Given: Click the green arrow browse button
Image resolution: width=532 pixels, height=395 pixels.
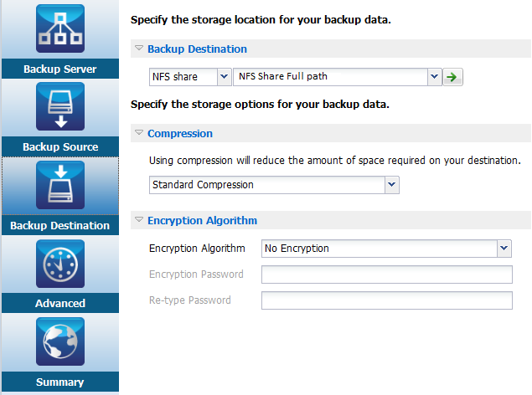Looking at the screenshot, I should tap(452, 77).
